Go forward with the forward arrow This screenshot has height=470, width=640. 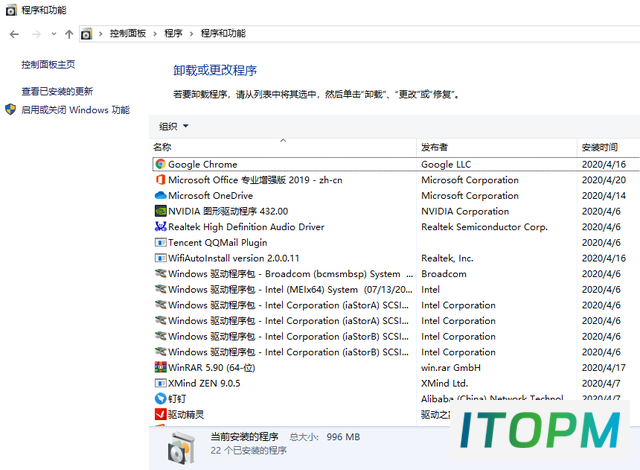[36, 34]
